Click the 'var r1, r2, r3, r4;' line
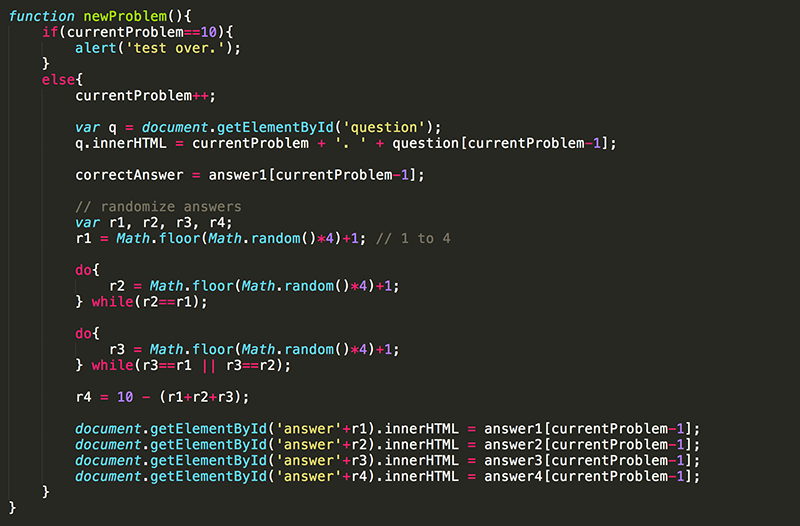The width and height of the screenshot is (800, 526). [x=154, y=222]
